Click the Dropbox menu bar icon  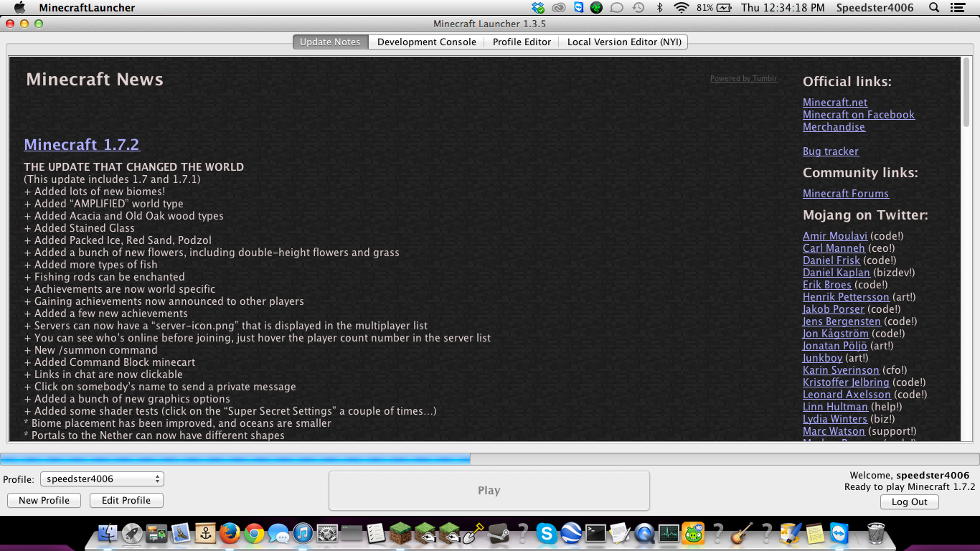click(x=539, y=8)
